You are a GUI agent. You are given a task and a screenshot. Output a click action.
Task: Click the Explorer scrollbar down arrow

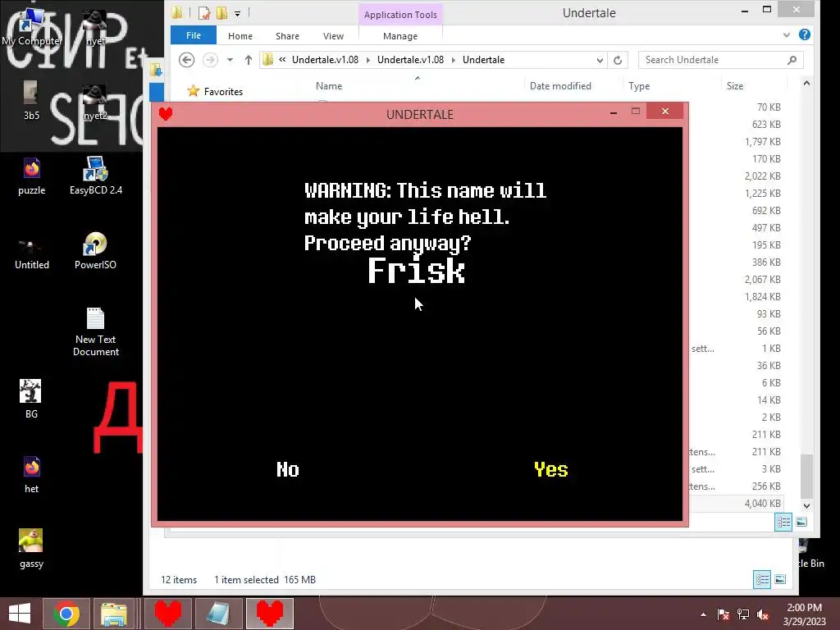(806, 505)
